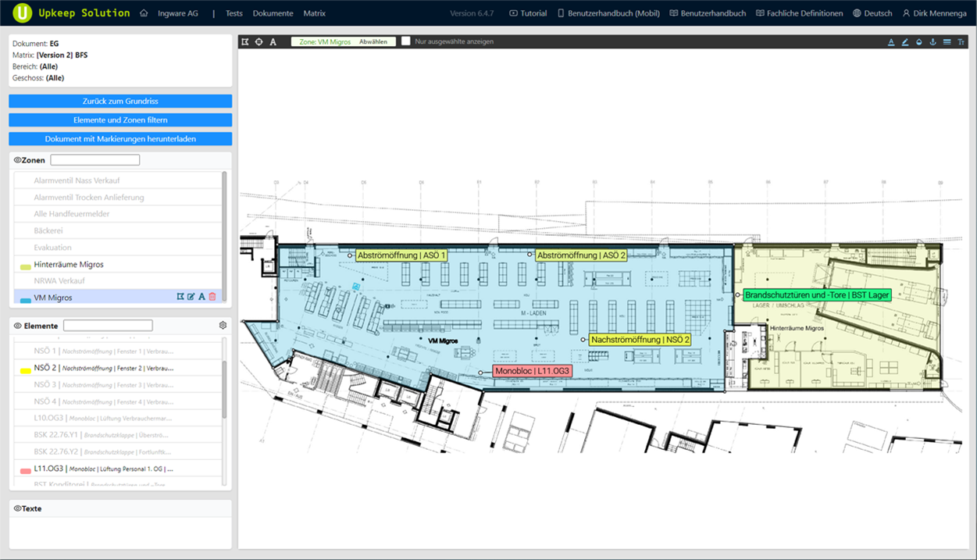Select 'Alle Handfeuermelder' zone
Image resolution: width=977 pixels, height=560 pixels.
pyautogui.click(x=117, y=214)
